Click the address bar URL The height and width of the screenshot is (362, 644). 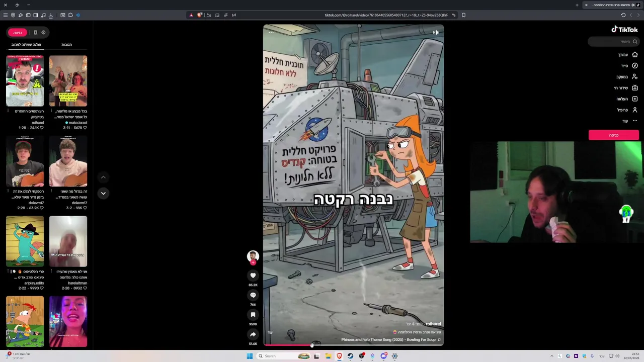point(386,15)
